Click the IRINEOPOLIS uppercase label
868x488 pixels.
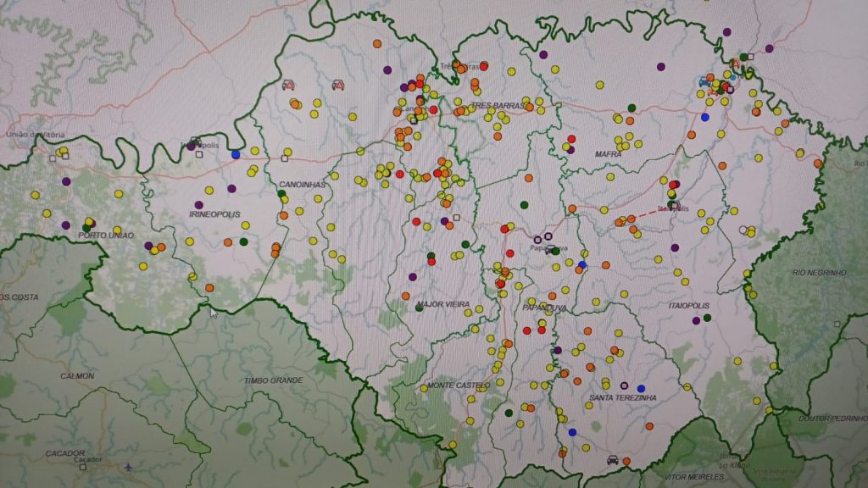point(214,214)
